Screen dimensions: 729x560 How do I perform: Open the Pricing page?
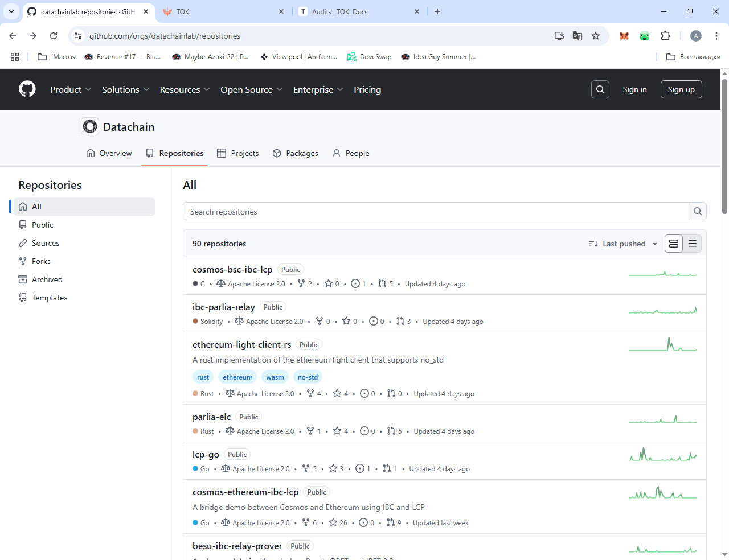[x=367, y=89]
